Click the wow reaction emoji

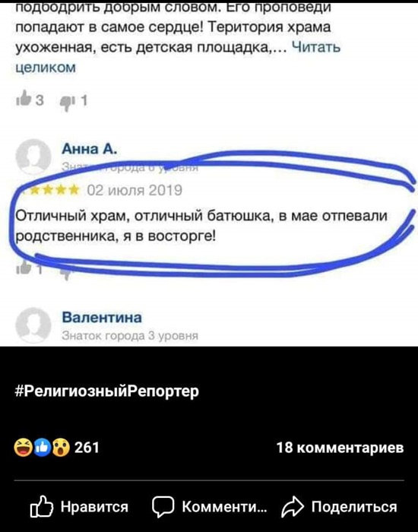[x=61, y=448]
